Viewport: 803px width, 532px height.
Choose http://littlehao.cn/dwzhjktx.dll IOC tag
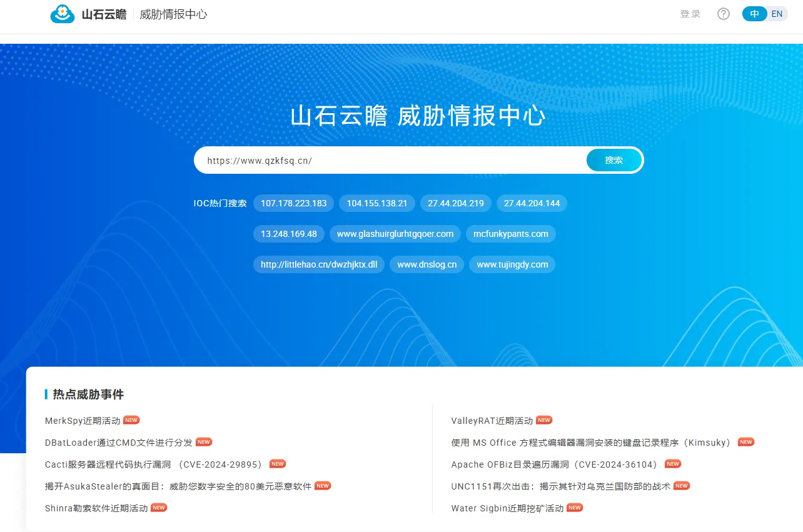(319, 264)
